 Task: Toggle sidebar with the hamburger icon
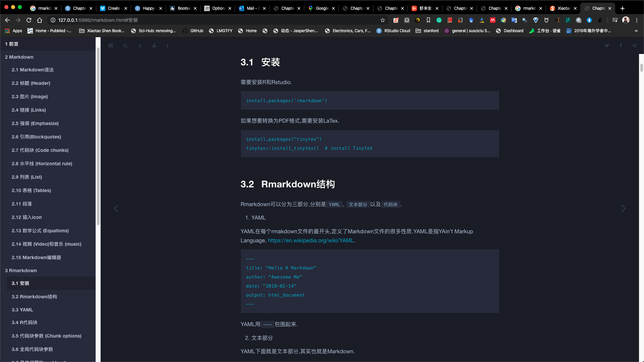[111, 46]
